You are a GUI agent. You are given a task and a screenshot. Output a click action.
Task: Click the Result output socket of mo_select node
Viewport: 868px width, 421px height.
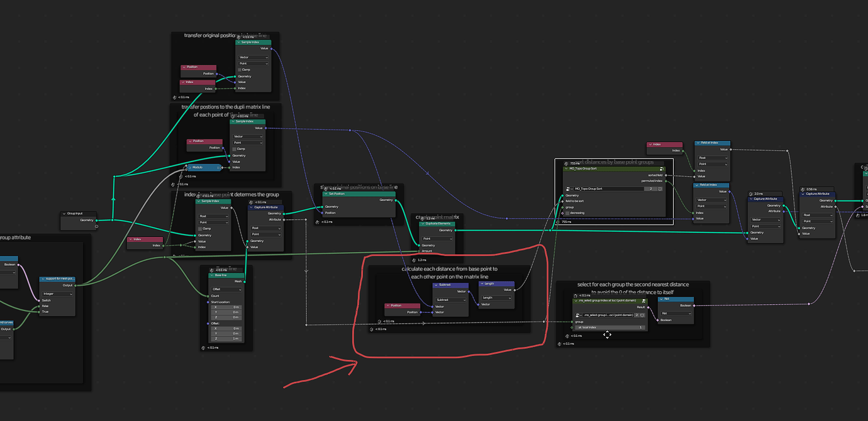[648, 307]
